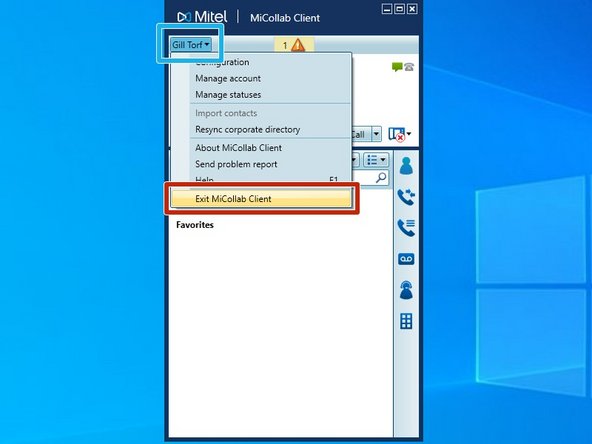Open the dial pad grid icon

pyautogui.click(x=406, y=321)
